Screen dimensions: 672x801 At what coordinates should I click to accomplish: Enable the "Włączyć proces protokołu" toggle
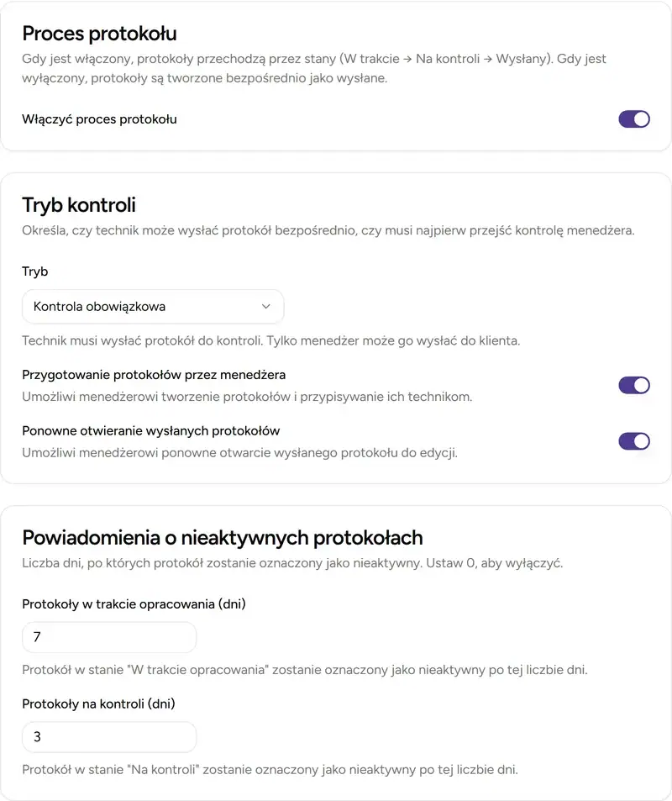634,119
